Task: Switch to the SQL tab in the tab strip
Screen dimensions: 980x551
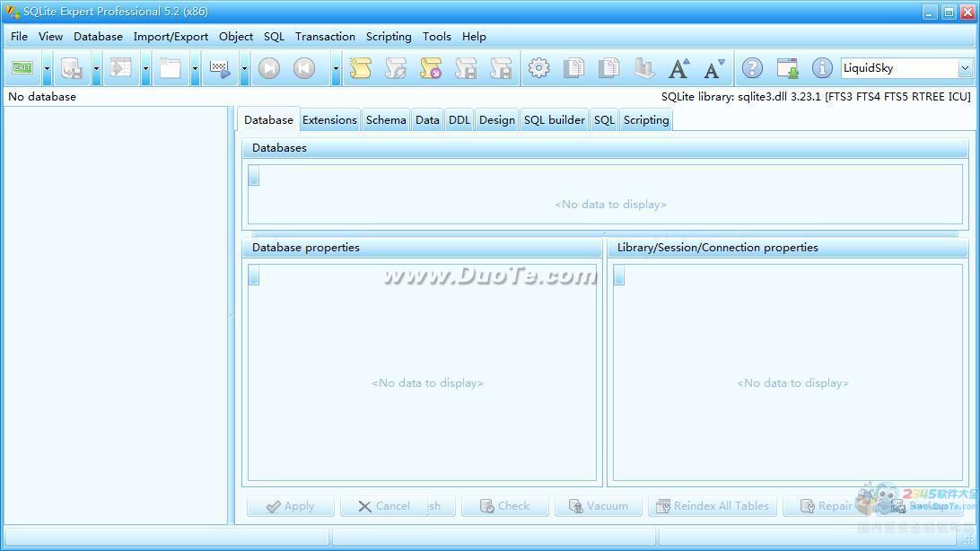Action: tap(604, 120)
